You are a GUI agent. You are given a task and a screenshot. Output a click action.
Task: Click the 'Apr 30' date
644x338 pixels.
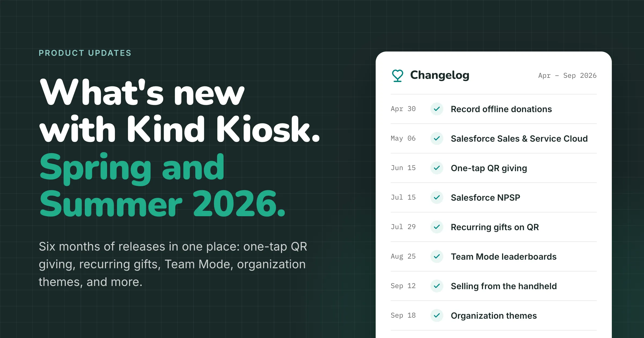pos(403,109)
